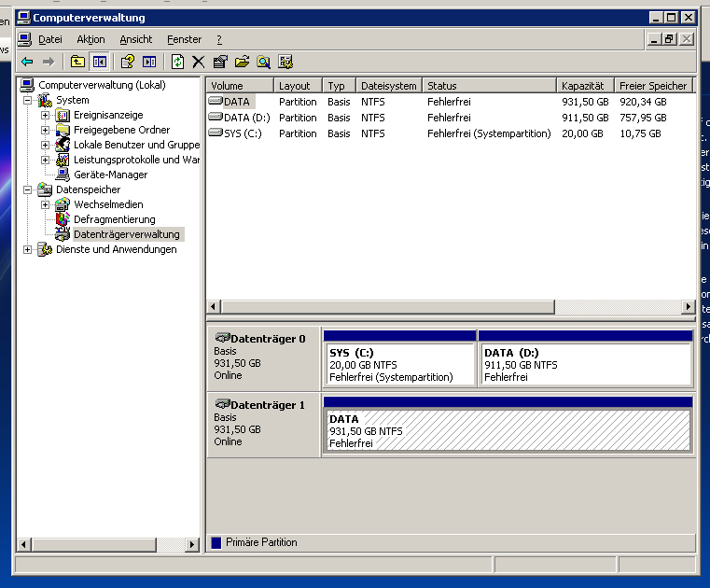Open the Aktion menu
Screen dimensions: 710x588
coord(91,40)
